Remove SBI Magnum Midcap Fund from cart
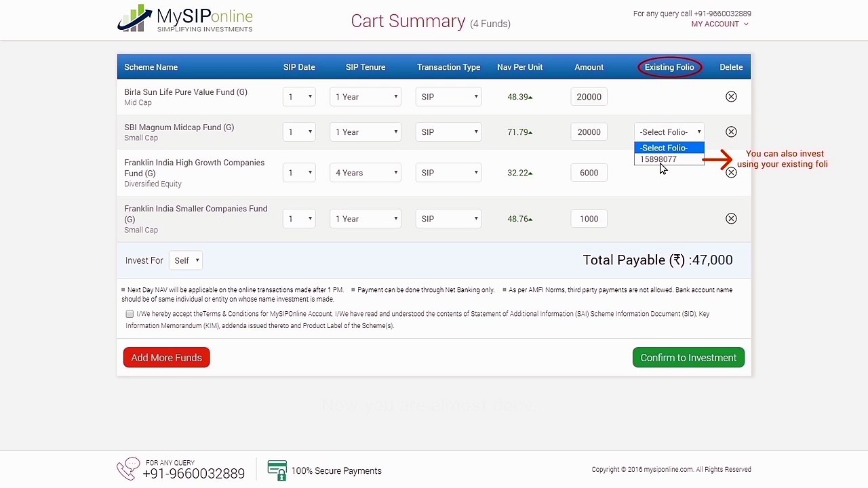This screenshot has height=488, width=868. click(731, 132)
